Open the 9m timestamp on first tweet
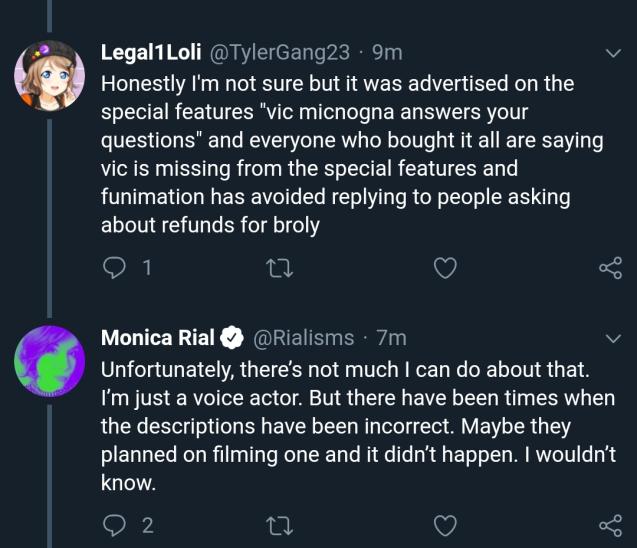 coord(387,53)
